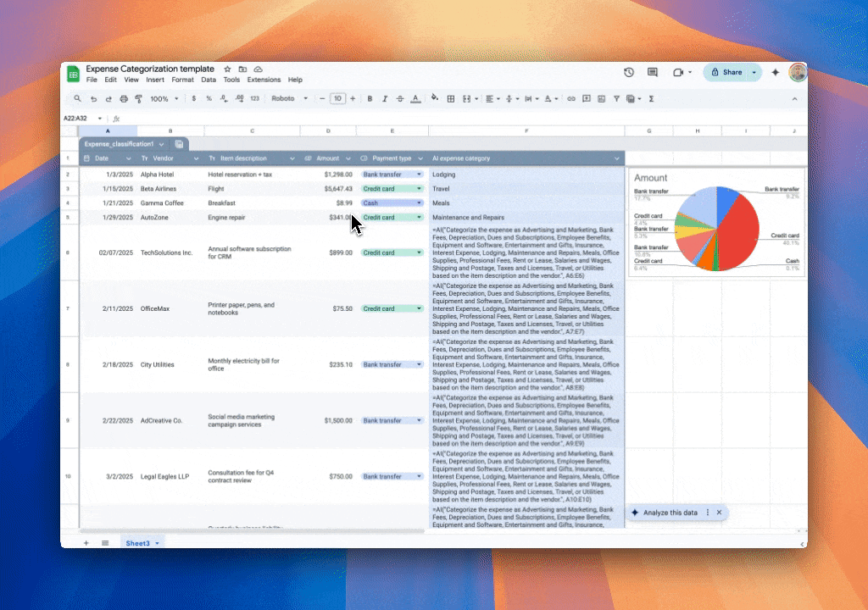Screen dimensions: 868x610
Task: Click the print icon in toolbar
Action: pyautogui.click(x=124, y=99)
